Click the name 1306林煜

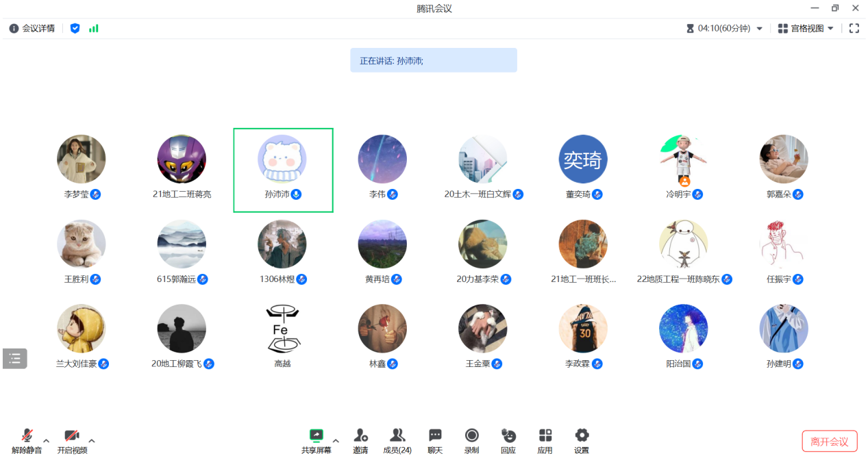point(277,279)
